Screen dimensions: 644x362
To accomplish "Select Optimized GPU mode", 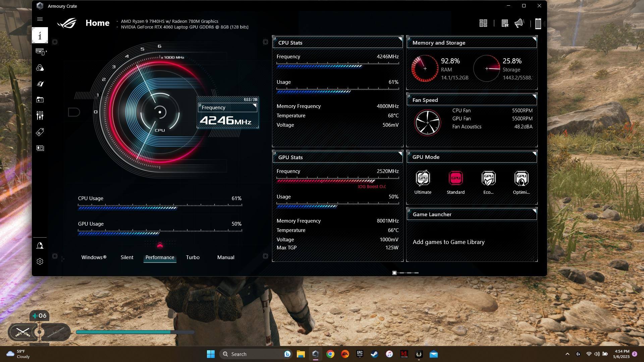I will click(x=521, y=179).
